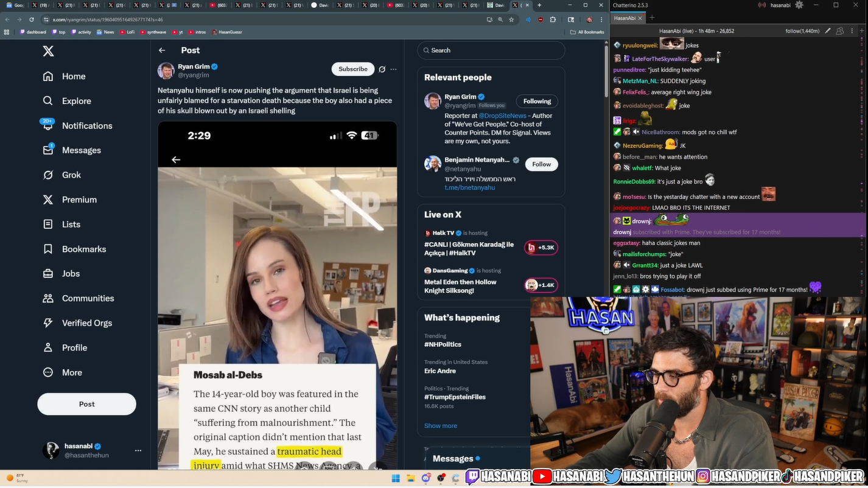Open account options next to hasanabi
Image resolution: width=868 pixels, height=488 pixels.
pos(138,451)
